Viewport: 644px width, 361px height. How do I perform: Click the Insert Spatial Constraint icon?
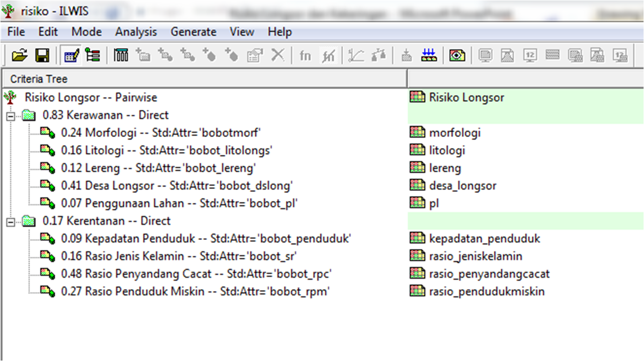188,56
